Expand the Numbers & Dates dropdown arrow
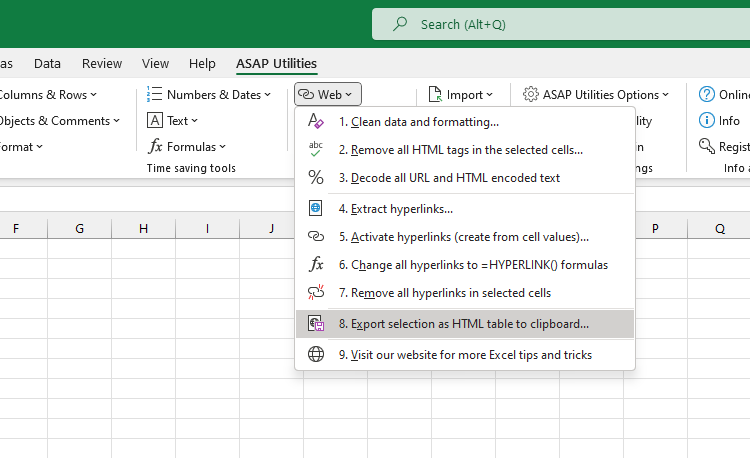 [267, 95]
